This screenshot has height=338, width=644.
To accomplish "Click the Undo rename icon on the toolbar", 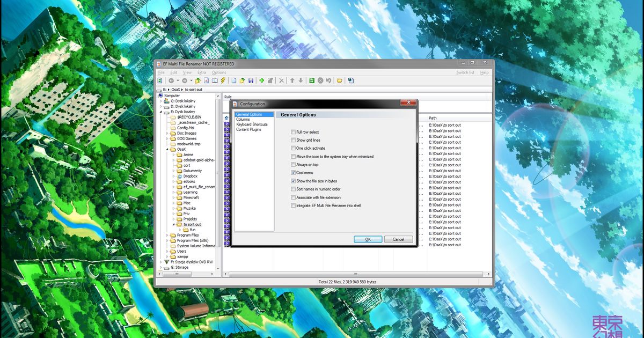I will [x=329, y=80].
